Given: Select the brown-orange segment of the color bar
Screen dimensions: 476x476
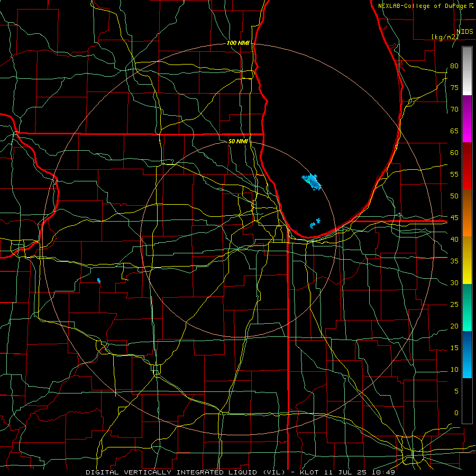Looking at the screenshot, I should coord(467,213).
